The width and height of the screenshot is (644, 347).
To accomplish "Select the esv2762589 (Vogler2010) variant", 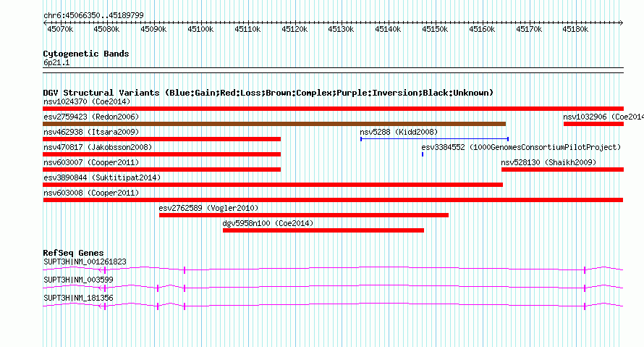I will [x=304, y=215].
